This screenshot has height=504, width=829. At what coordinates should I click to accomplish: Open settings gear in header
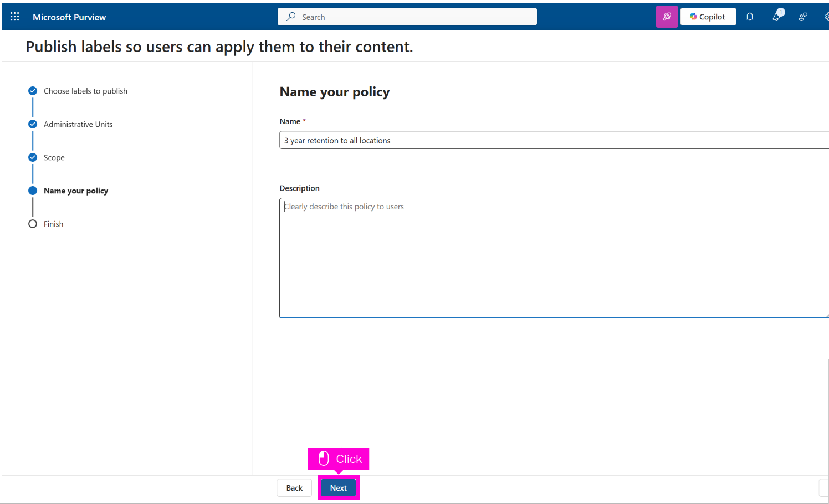[x=826, y=17]
